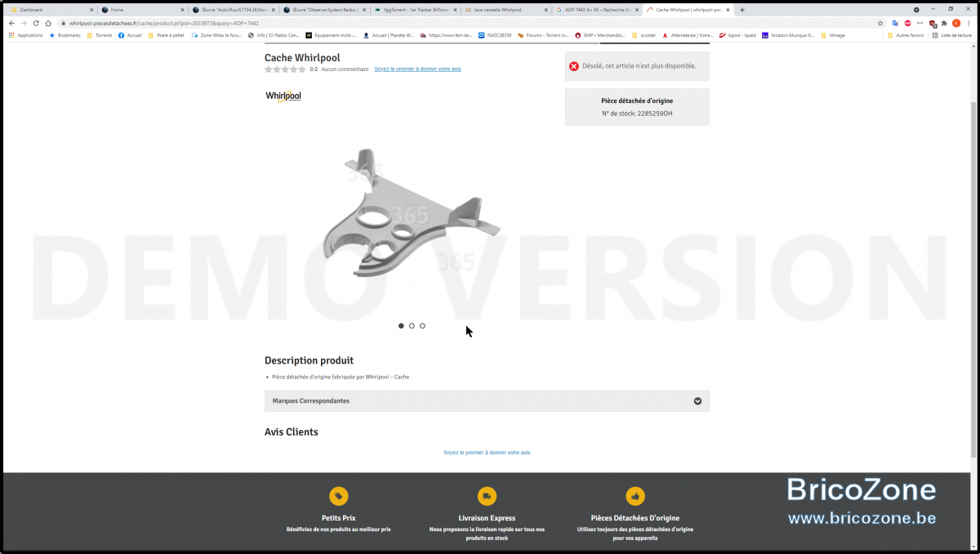The height and width of the screenshot is (554, 980).
Task: Open the Torrents bookmark folder
Action: 100,35
